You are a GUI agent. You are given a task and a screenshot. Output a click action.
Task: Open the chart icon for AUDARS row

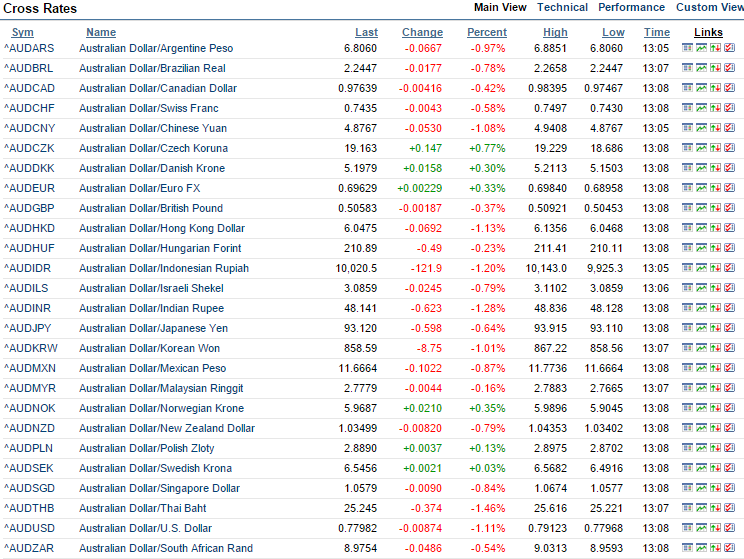click(702, 48)
